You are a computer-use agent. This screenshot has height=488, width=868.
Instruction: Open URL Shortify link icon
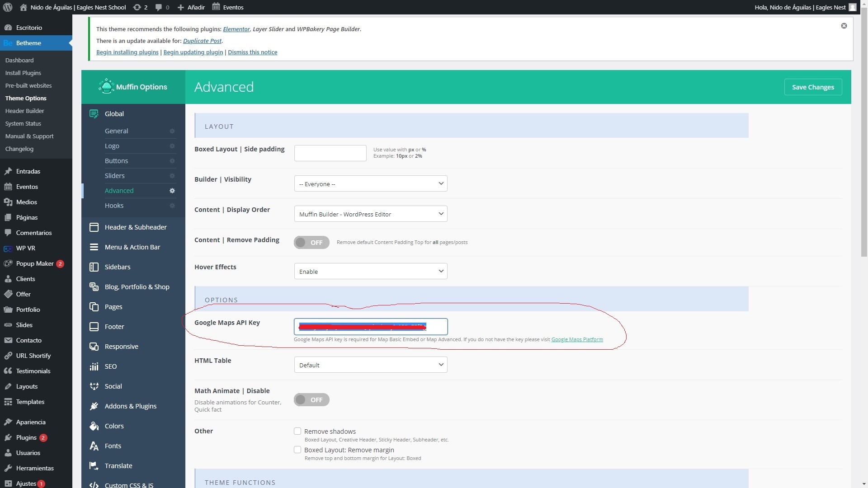(8, 356)
